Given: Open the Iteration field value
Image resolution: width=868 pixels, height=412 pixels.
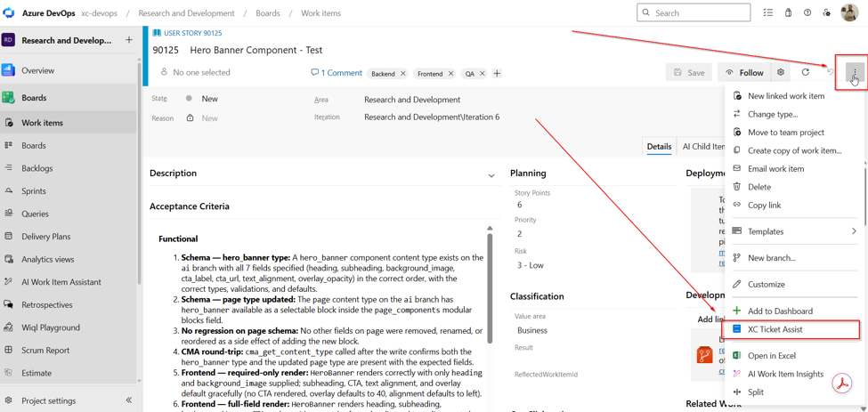Looking at the screenshot, I should click(x=432, y=117).
